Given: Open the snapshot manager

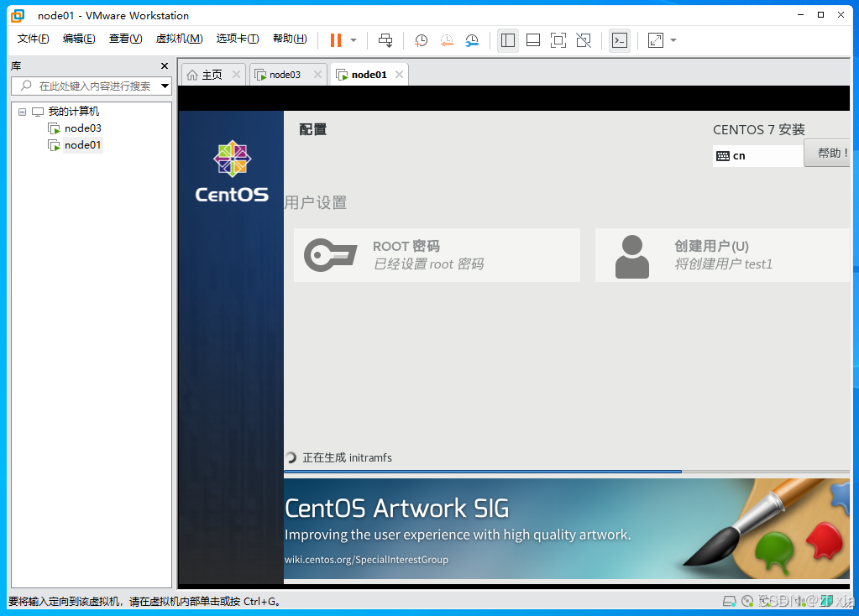Looking at the screenshot, I should pyautogui.click(x=472, y=40).
